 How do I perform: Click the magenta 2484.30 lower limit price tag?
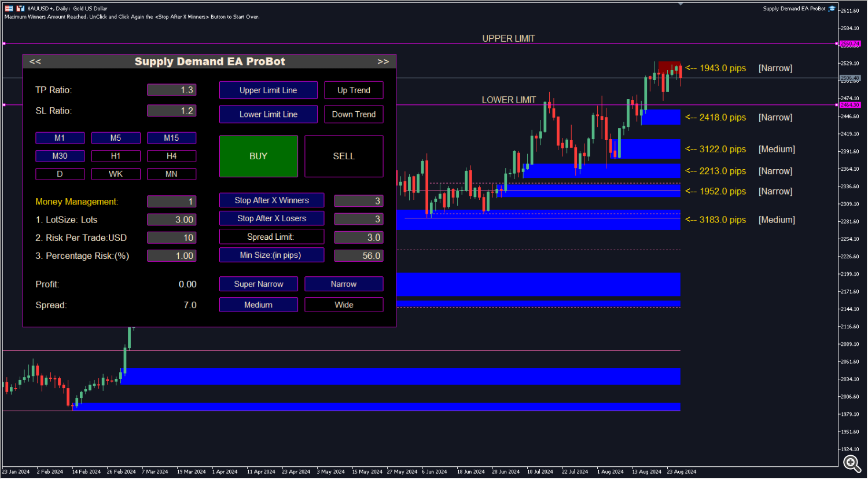[849, 105]
